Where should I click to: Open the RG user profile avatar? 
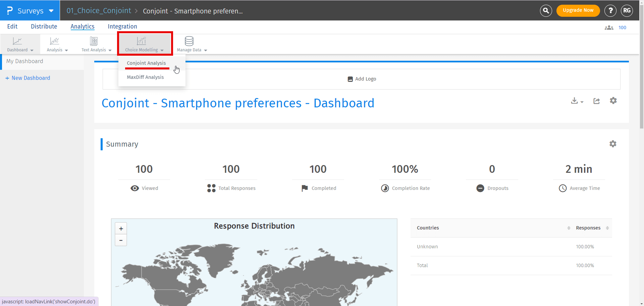point(627,11)
